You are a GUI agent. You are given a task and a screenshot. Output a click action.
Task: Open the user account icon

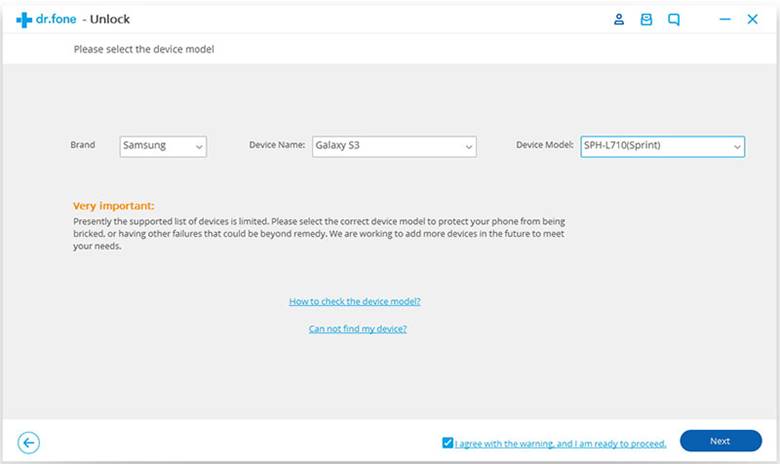point(619,19)
